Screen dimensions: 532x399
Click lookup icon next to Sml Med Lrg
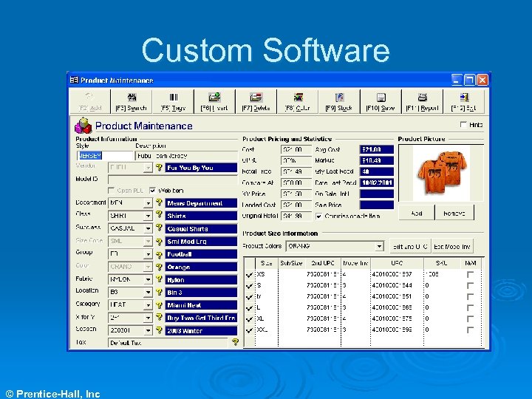point(159,241)
